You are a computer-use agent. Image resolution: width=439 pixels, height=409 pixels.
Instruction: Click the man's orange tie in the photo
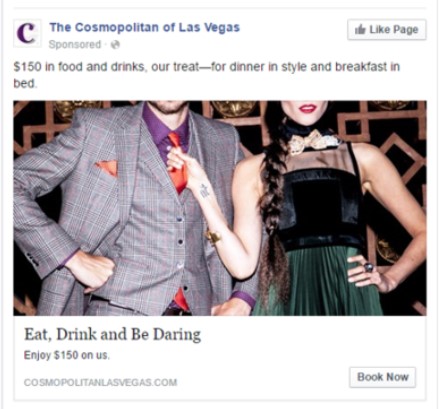tap(177, 163)
